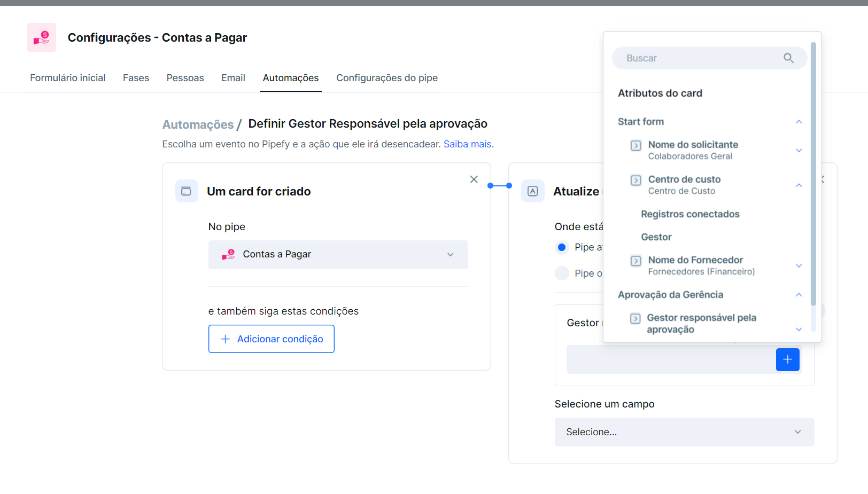Screen dimensions: 868x494
Task: Click the pipe icon inside Contas a Pagar dropdown
Action: tap(228, 254)
